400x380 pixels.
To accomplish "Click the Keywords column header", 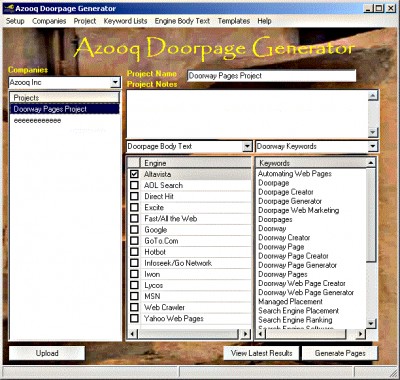I will pyautogui.click(x=311, y=163).
